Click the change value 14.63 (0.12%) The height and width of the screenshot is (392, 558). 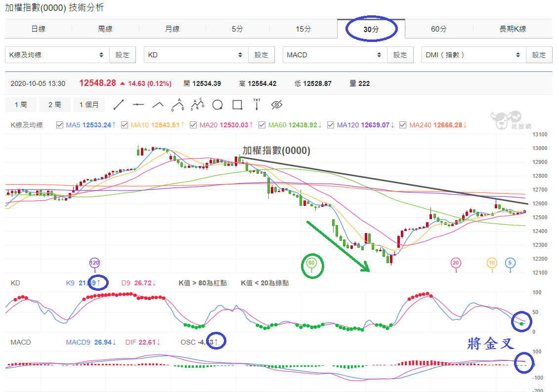click(x=149, y=83)
